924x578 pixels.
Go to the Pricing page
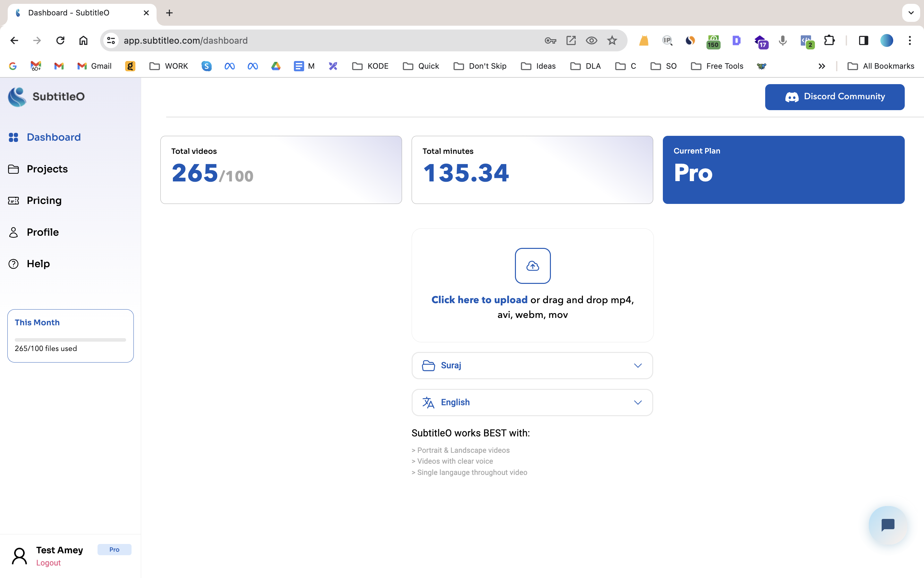pyautogui.click(x=35, y=200)
